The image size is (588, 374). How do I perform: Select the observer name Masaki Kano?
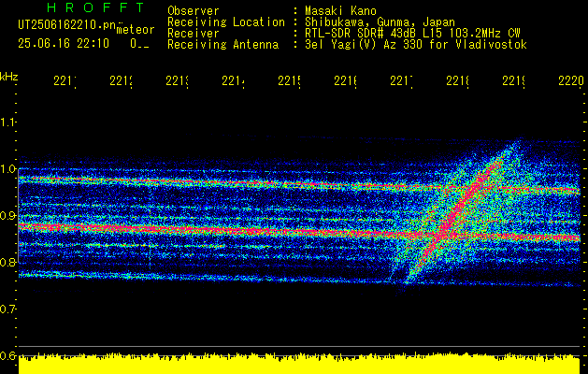point(340,11)
